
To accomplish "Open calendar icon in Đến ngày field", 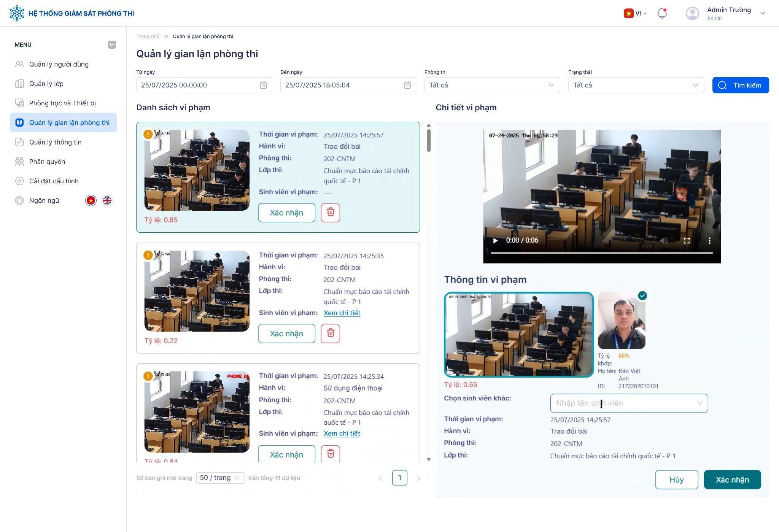I will click(407, 85).
